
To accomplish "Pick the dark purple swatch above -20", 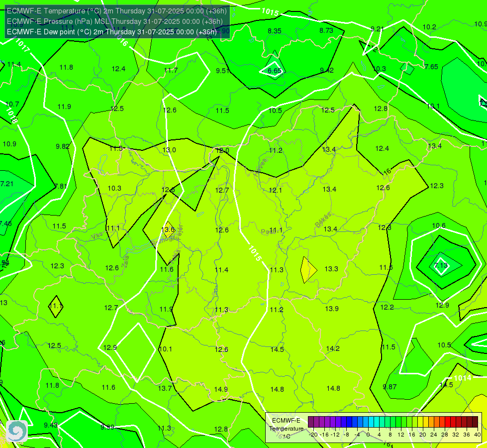I will [311, 422].
